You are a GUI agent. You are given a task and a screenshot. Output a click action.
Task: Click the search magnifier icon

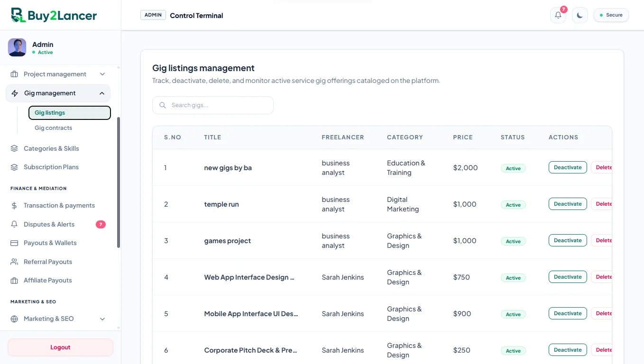coord(163,105)
